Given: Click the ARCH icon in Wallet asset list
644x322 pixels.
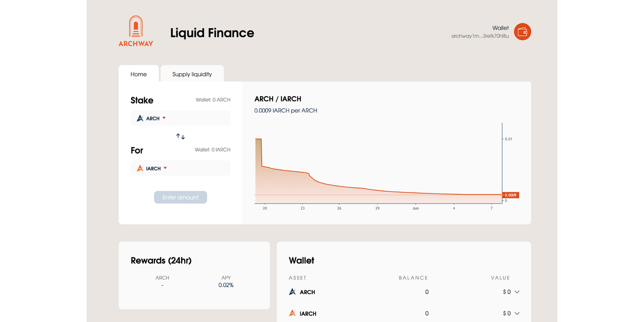Looking at the screenshot, I should coord(293,292).
